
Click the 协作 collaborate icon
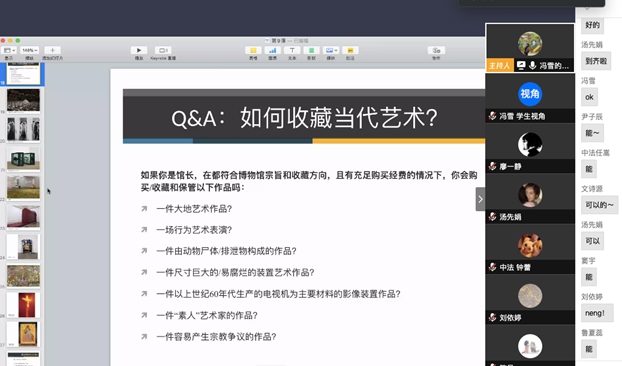pyautogui.click(x=436, y=50)
